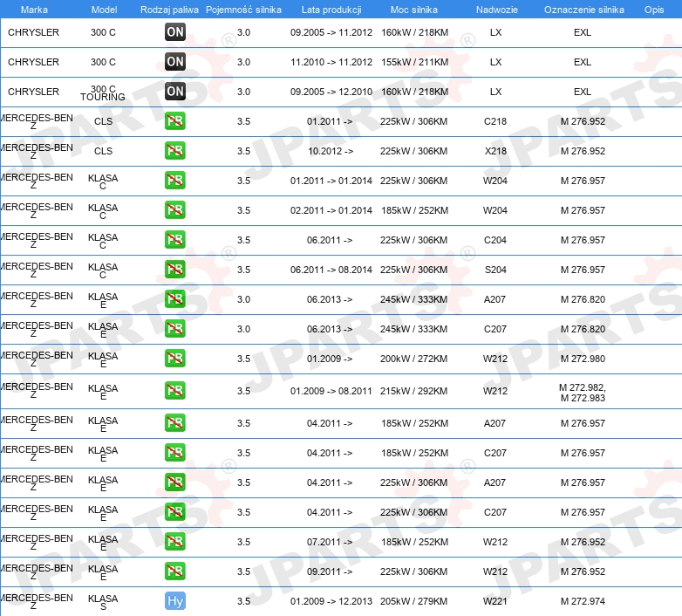Click the Hy hybrid icon in Klasa S row
The width and height of the screenshot is (682, 616).
175,601
